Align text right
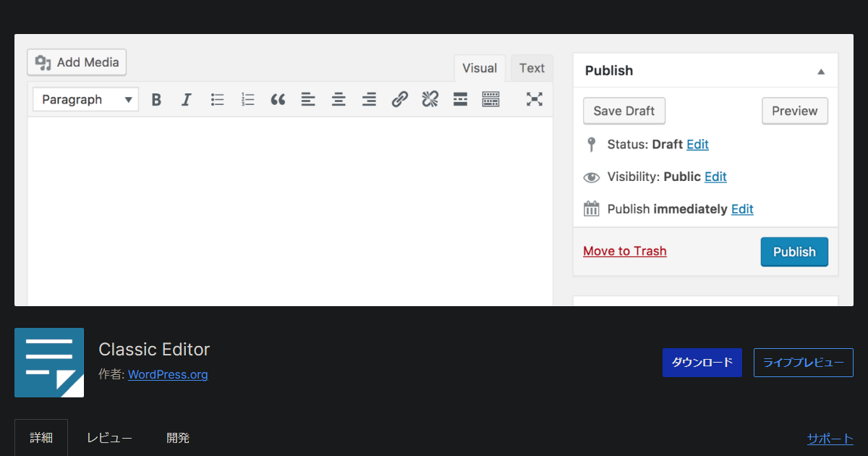Viewport: 868px width, 456px height. tap(369, 100)
